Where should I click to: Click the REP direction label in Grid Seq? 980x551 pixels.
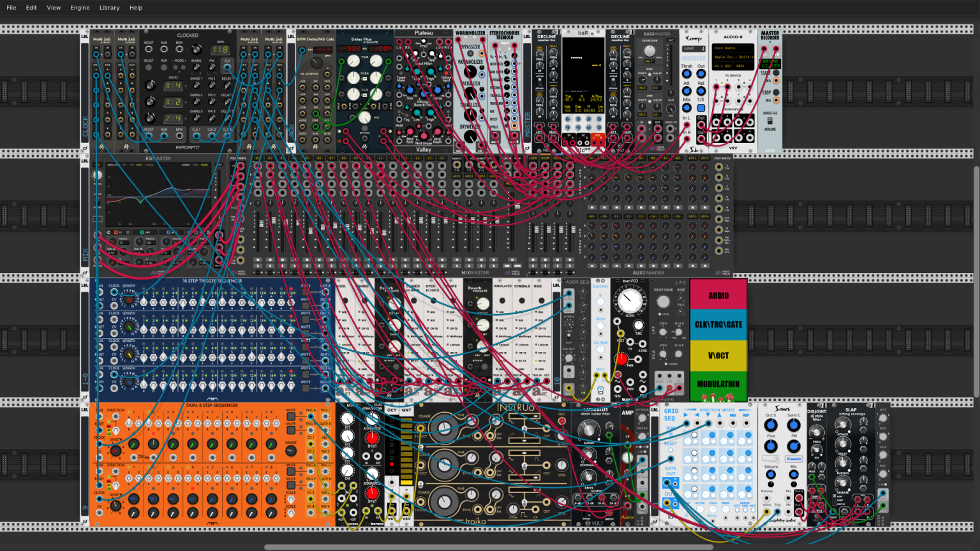746,415
